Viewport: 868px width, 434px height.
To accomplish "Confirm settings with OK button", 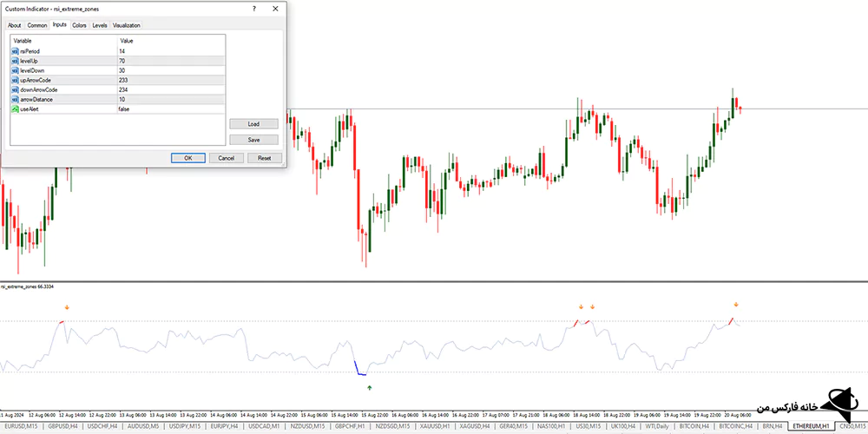I will click(188, 158).
